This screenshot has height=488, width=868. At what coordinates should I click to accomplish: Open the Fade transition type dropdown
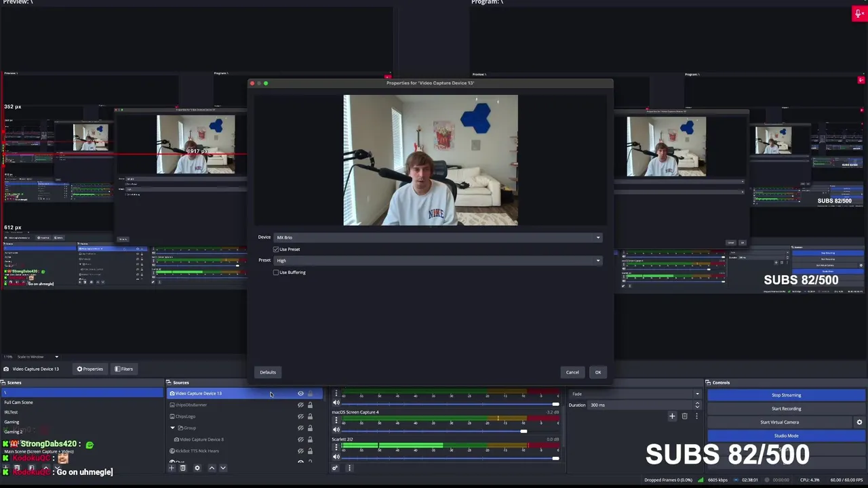[x=634, y=394]
